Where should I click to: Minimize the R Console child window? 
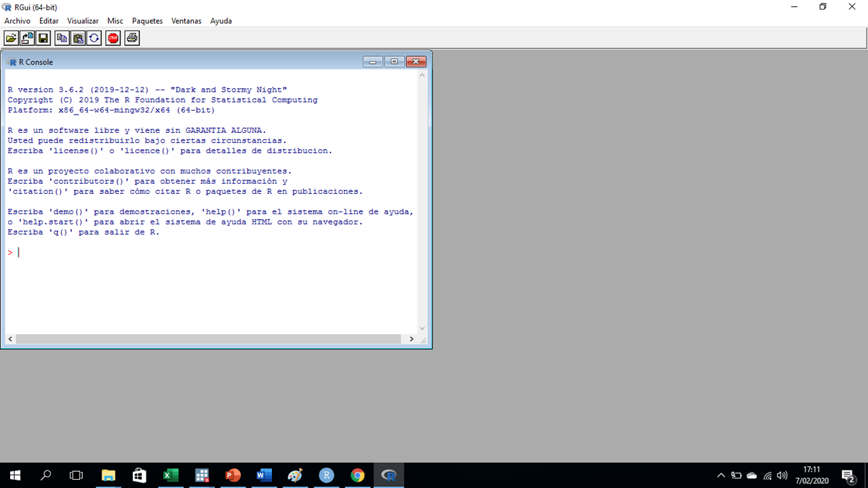tap(373, 62)
